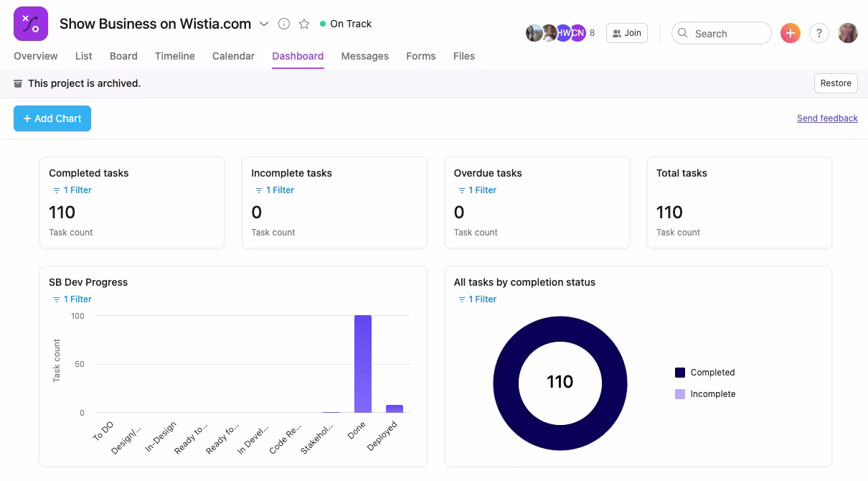This screenshot has height=481, width=868.
Task: Click the first member avatar photo
Action: click(x=534, y=33)
